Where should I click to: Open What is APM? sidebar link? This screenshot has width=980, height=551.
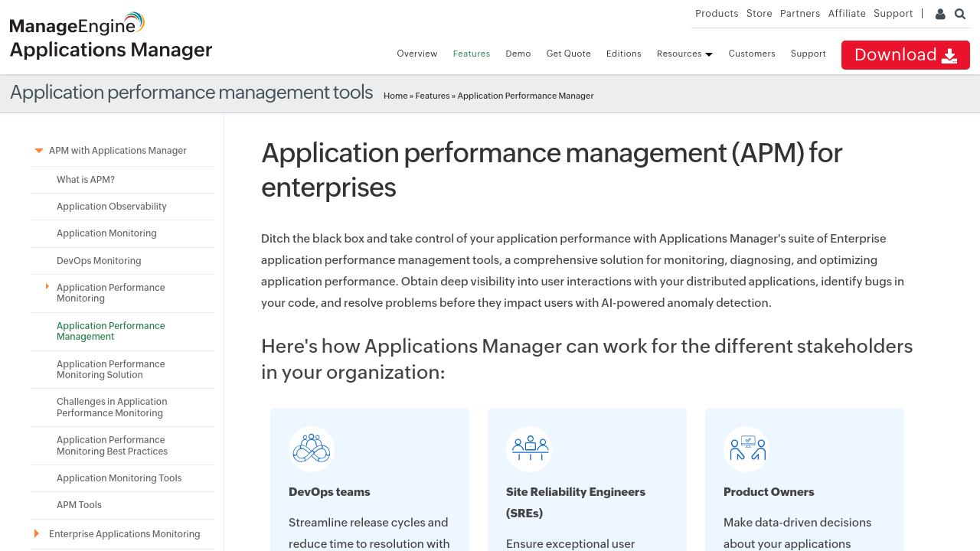click(x=86, y=180)
